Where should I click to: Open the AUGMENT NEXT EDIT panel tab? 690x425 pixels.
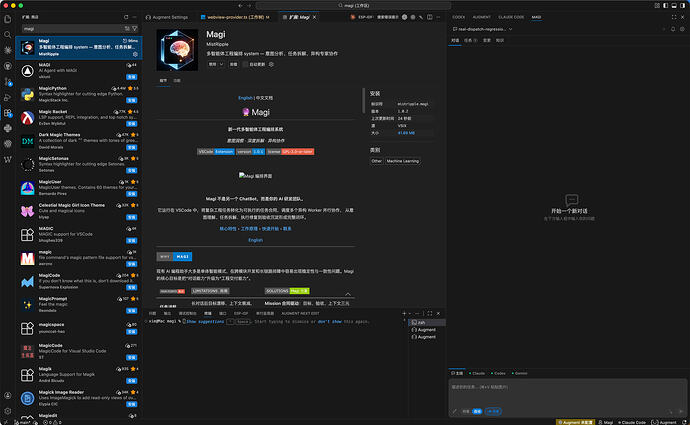coord(300,313)
